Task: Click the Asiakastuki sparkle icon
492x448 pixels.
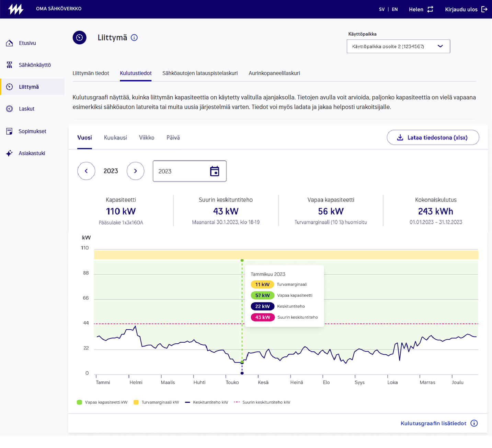Action: coord(10,153)
